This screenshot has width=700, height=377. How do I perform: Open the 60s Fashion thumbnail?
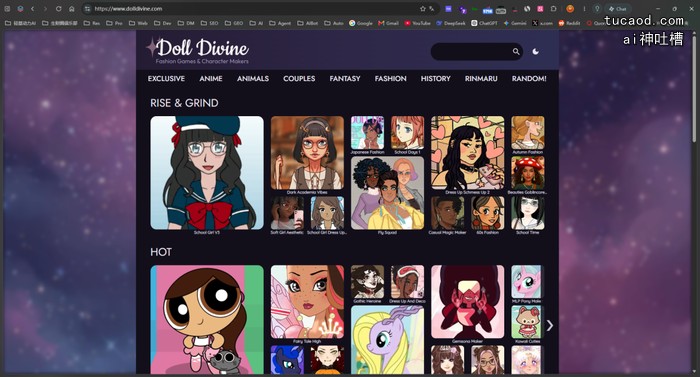[x=488, y=213]
